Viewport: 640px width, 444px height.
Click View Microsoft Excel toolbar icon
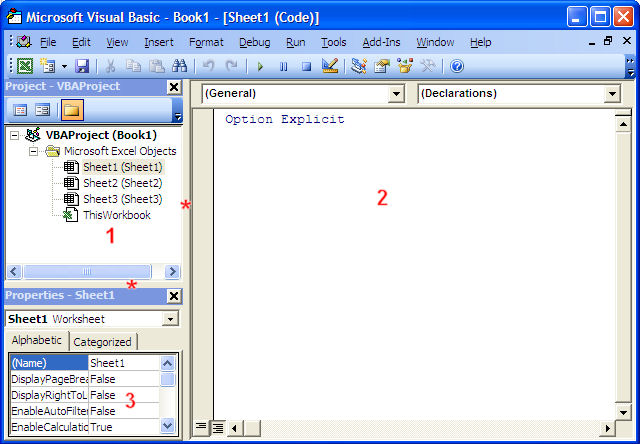pyautogui.click(x=24, y=66)
